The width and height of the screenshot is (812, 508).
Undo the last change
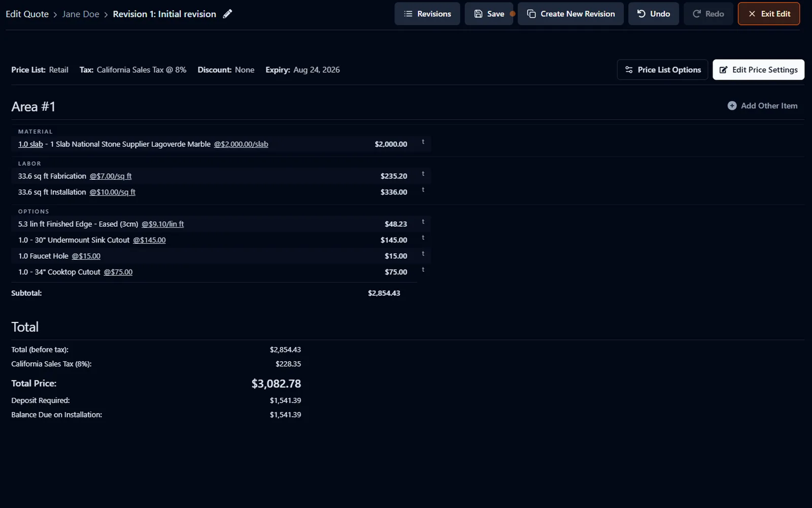click(x=654, y=14)
